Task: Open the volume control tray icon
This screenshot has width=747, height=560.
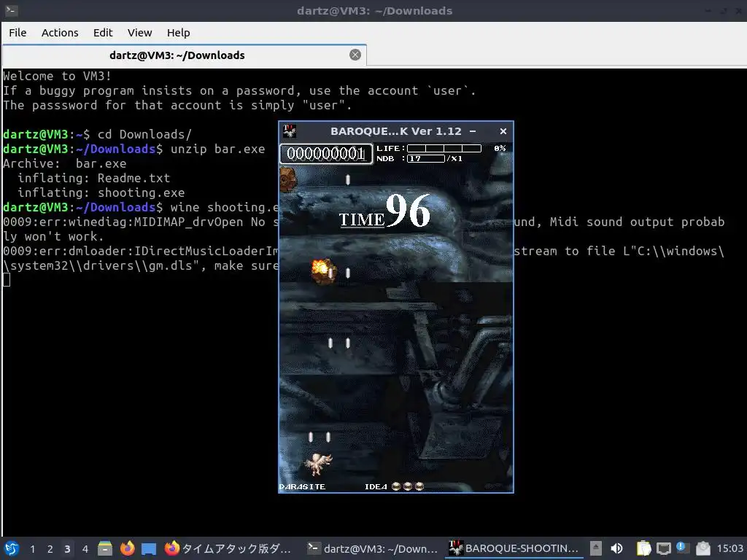Action: pos(616,548)
